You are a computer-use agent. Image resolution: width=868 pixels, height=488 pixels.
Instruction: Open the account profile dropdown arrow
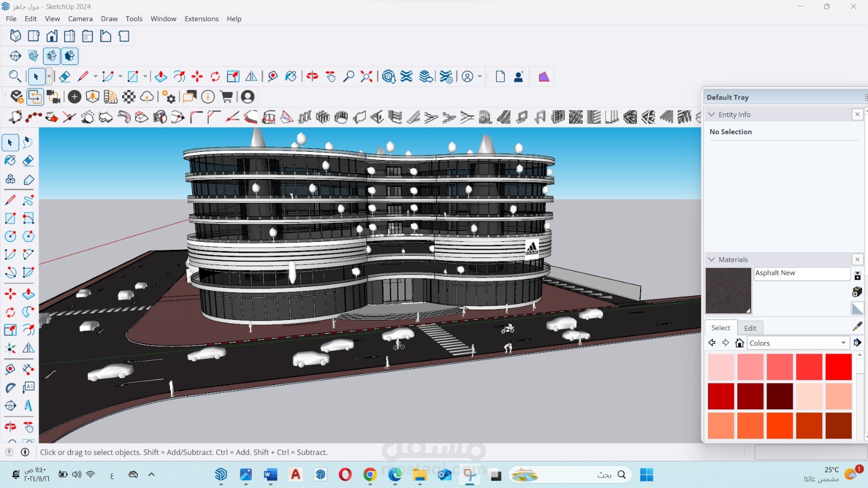point(480,76)
